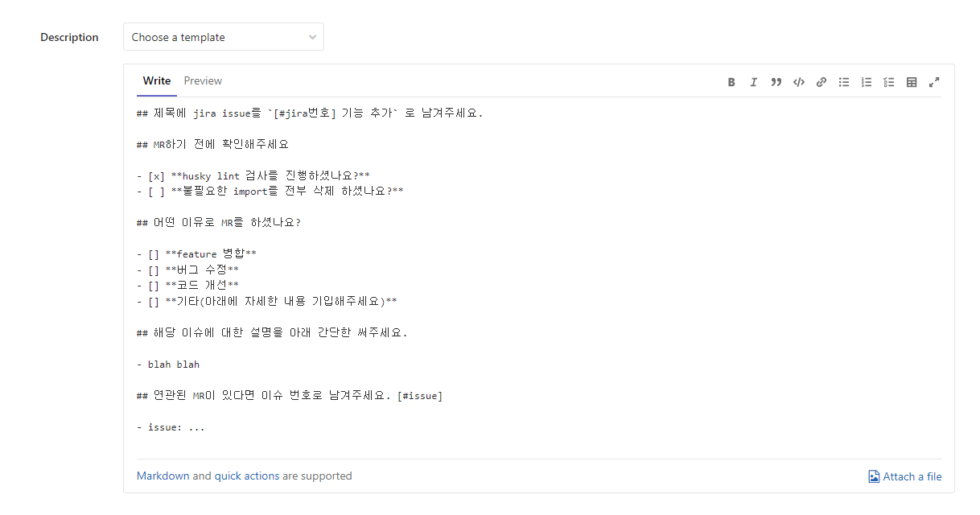Add a task list icon
980x515 pixels.
click(889, 82)
